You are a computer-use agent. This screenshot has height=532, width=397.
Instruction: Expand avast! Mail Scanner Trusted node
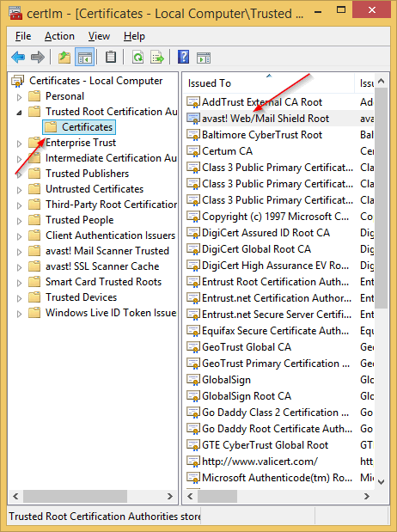coord(20,252)
